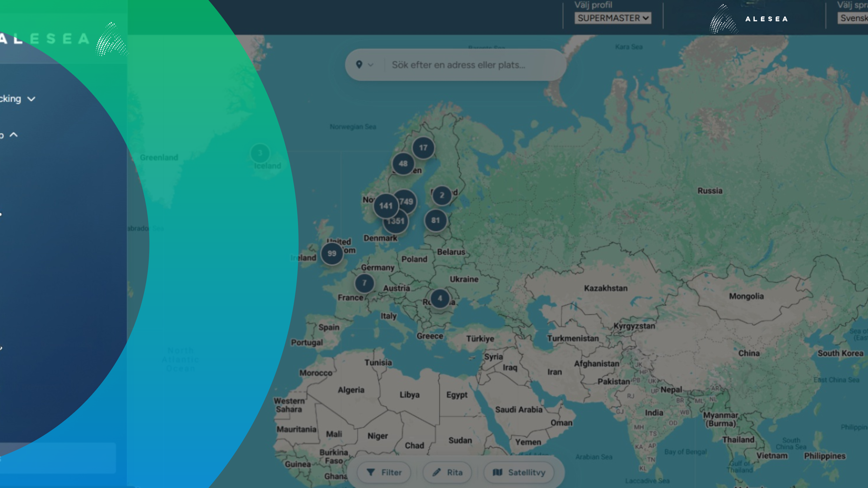
Task: Click the South Korea map label
Action: [x=840, y=353]
